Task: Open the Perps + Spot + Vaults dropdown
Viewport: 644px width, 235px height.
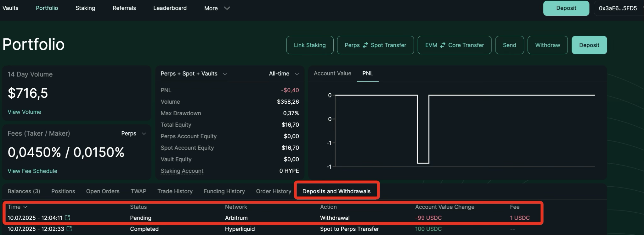Action: click(193, 74)
